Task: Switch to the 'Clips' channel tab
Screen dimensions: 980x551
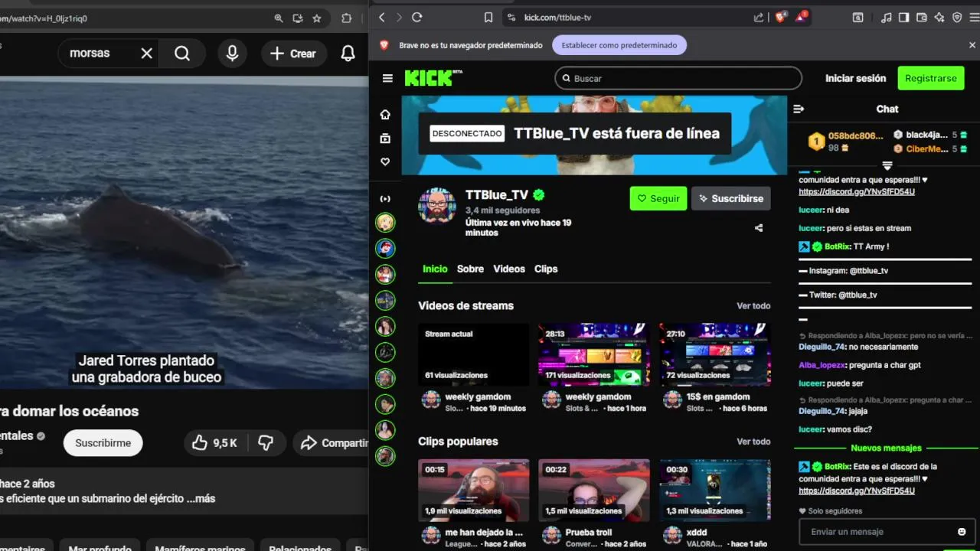Action: pyautogui.click(x=546, y=269)
